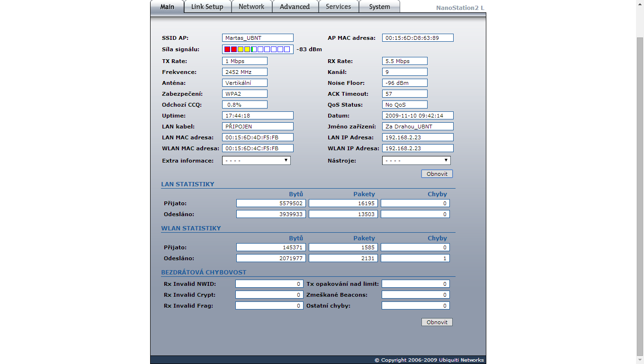Viewport: 644px width, 364px height.
Task: Click the NanoStation2 L device title
Action: click(x=460, y=8)
